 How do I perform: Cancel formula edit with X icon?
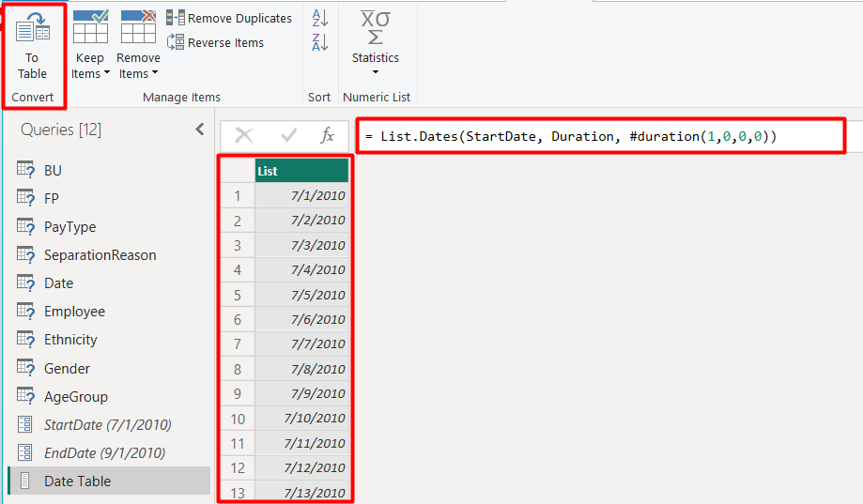coord(244,135)
